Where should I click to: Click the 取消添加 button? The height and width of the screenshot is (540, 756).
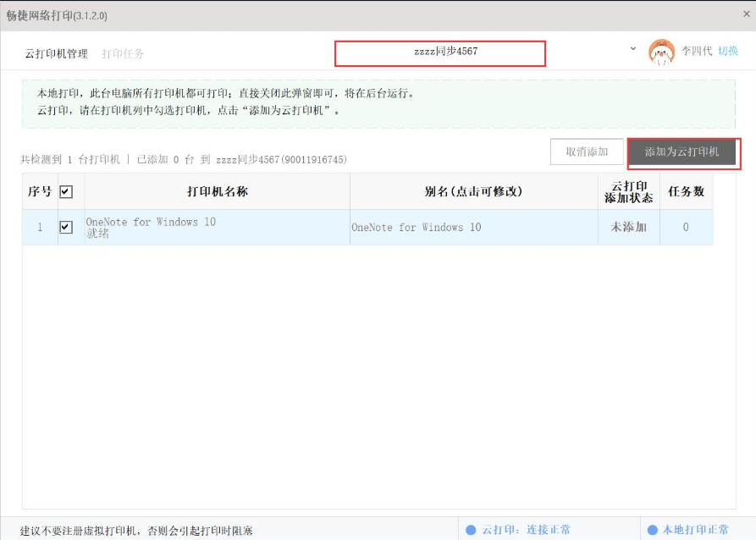(587, 152)
